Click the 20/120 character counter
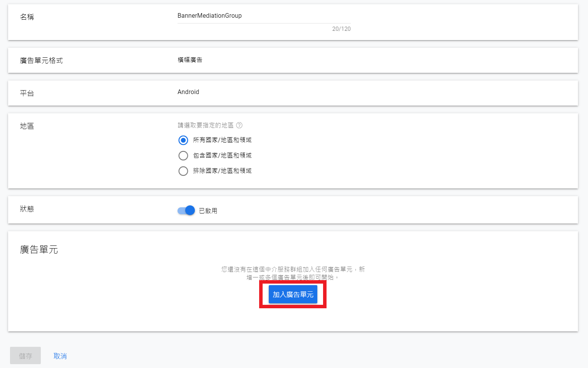The width and height of the screenshot is (588, 368). 341,29
